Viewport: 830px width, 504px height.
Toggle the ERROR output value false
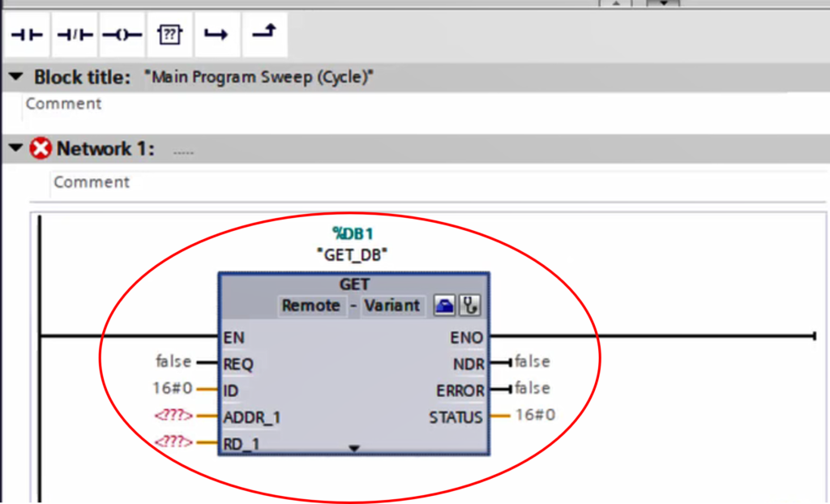[x=532, y=388]
